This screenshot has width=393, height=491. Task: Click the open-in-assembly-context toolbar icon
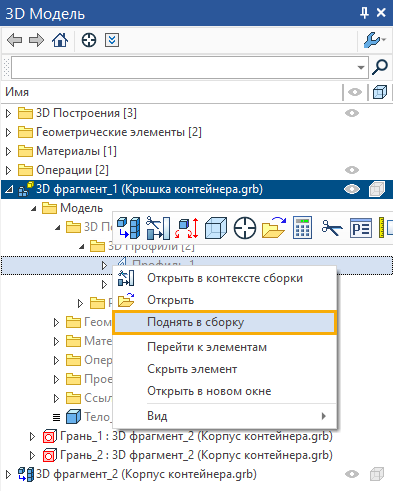tap(158, 228)
